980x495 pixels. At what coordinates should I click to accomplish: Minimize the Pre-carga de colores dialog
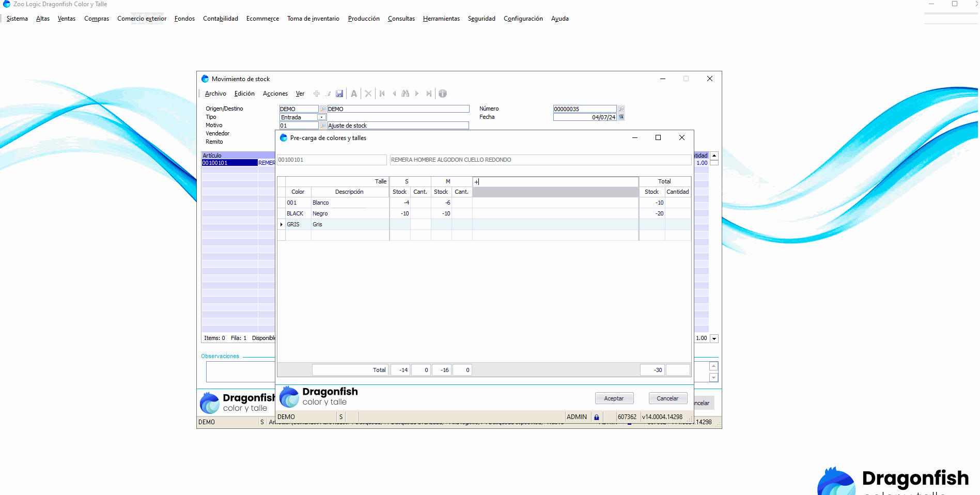click(x=635, y=137)
